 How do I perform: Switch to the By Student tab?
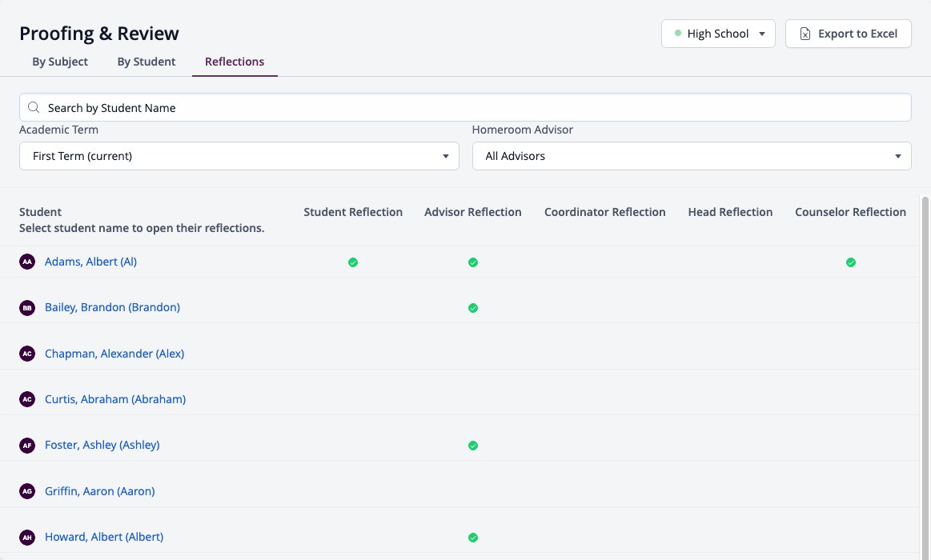[x=146, y=62]
